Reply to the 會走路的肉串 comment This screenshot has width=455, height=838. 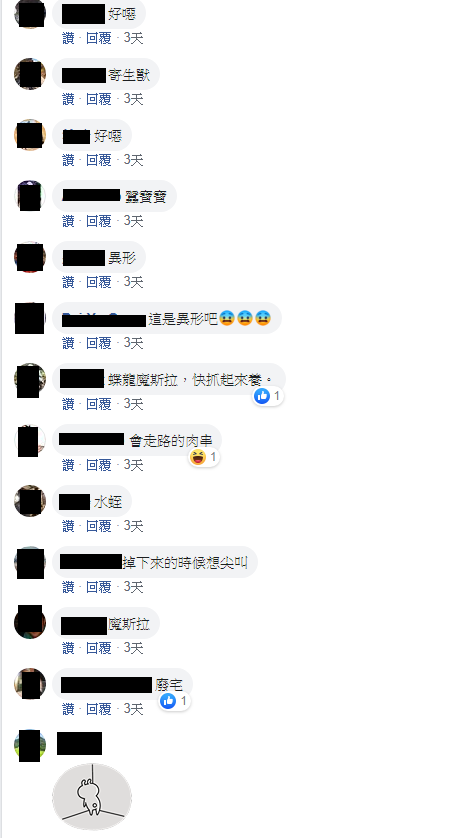98,465
